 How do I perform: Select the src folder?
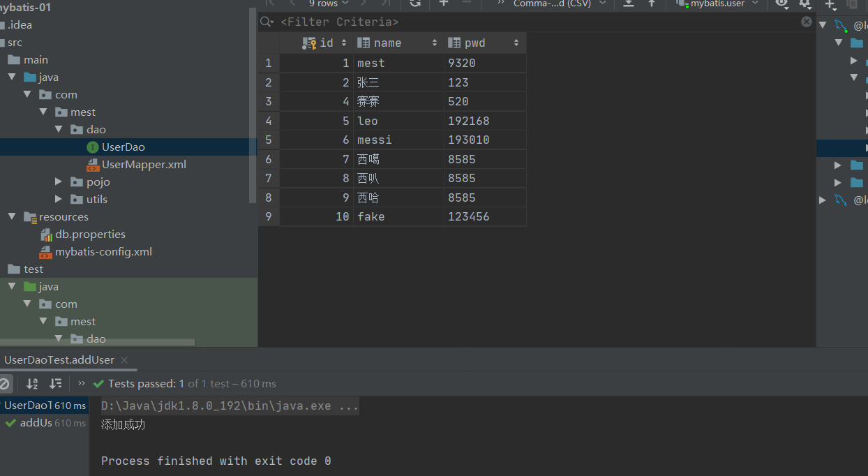(x=15, y=42)
